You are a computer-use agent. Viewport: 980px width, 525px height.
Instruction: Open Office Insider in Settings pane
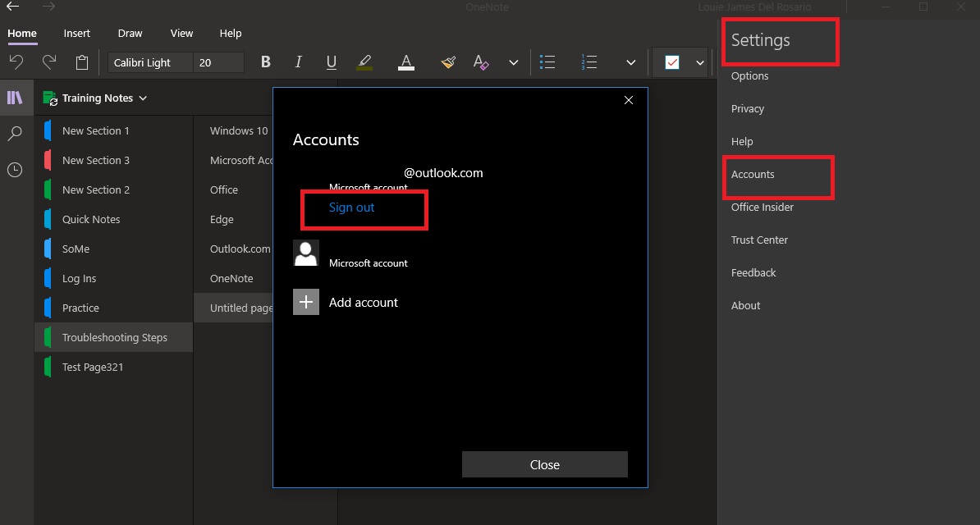pyautogui.click(x=762, y=207)
